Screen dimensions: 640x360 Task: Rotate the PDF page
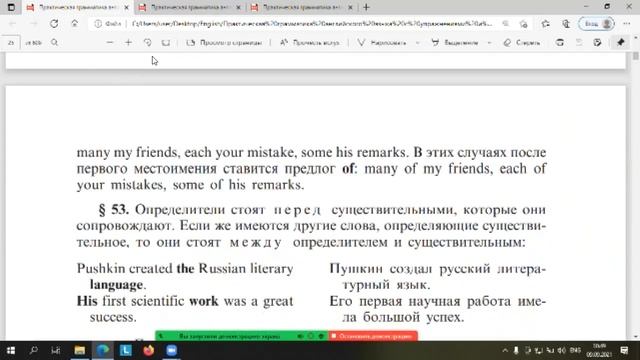tap(147, 42)
